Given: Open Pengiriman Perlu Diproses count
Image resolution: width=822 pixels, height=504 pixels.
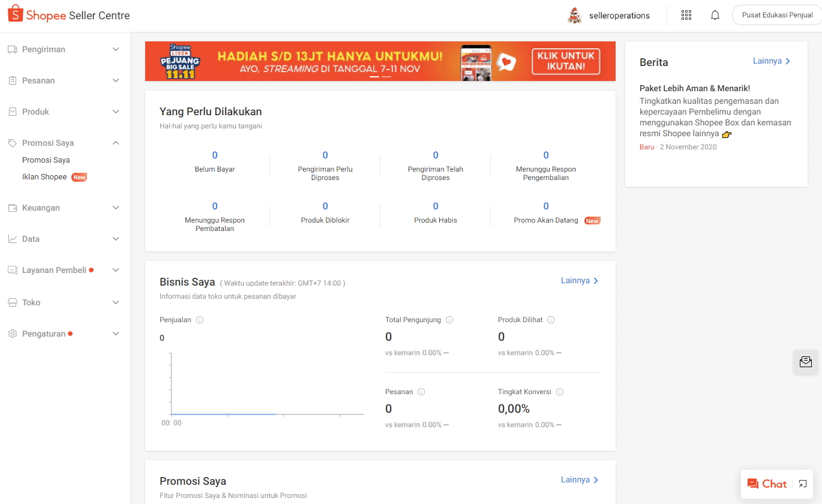Looking at the screenshot, I should pyautogui.click(x=325, y=155).
